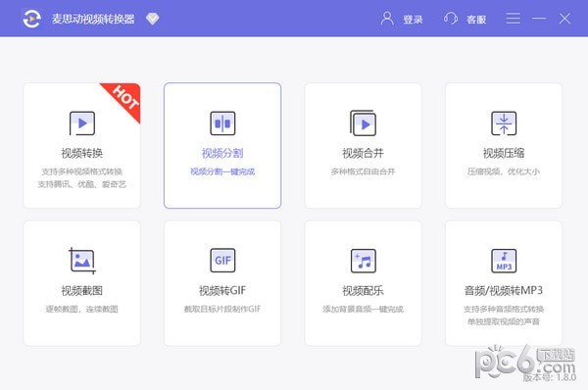The image size is (588, 390).
Task: Click the HOT ribbon badge
Action: pyautogui.click(x=125, y=98)
